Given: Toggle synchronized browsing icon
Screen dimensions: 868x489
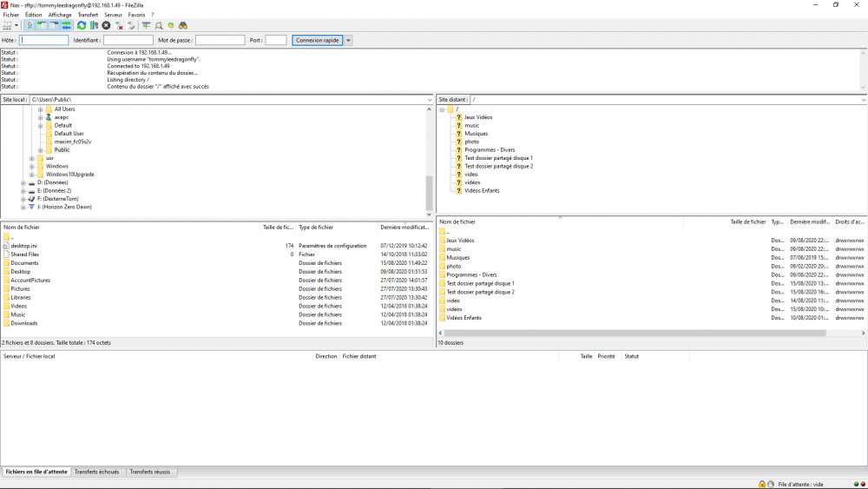Looking at the screenshot, I should pos(171,26).
